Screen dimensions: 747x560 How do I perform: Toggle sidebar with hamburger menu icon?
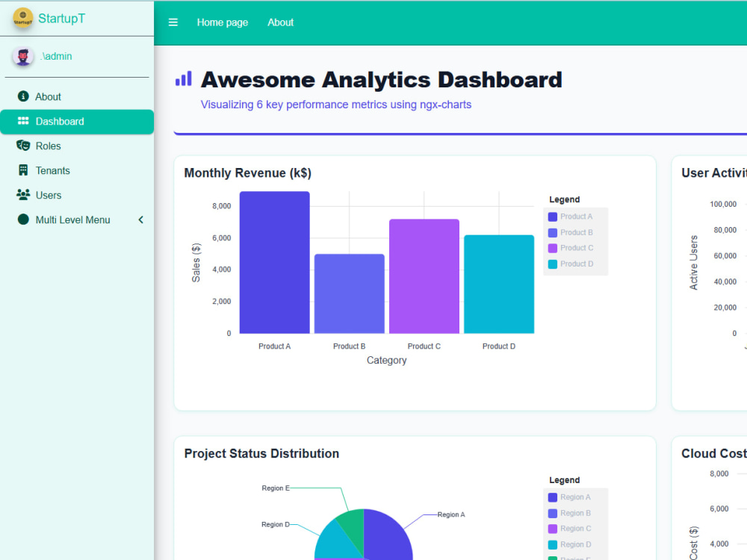point(173,22)
